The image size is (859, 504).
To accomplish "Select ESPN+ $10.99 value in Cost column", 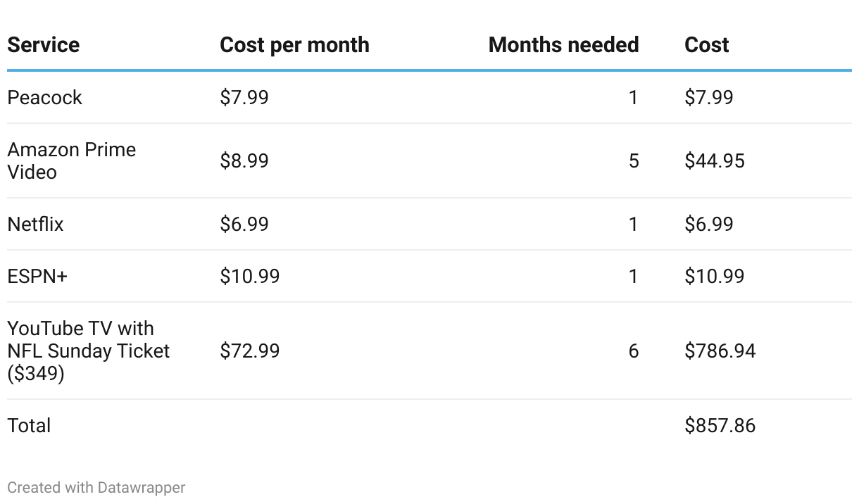I will [x=714, y=276].
